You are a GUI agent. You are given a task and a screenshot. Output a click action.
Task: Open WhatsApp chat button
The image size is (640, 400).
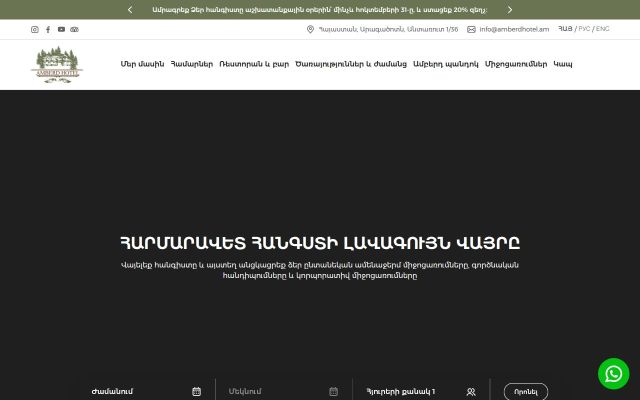click(x=613, y=373)
